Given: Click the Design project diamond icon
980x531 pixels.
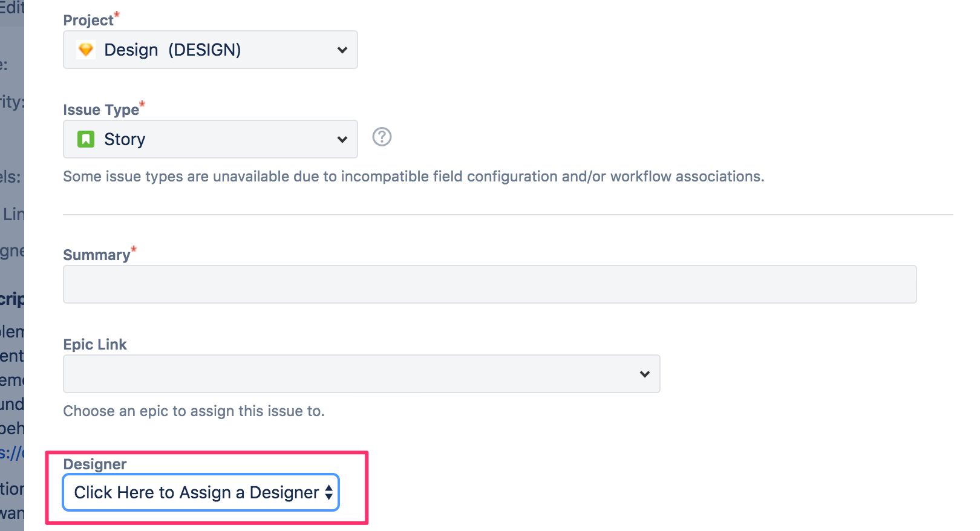Looking at the screenshot, I should pos(86,50).
